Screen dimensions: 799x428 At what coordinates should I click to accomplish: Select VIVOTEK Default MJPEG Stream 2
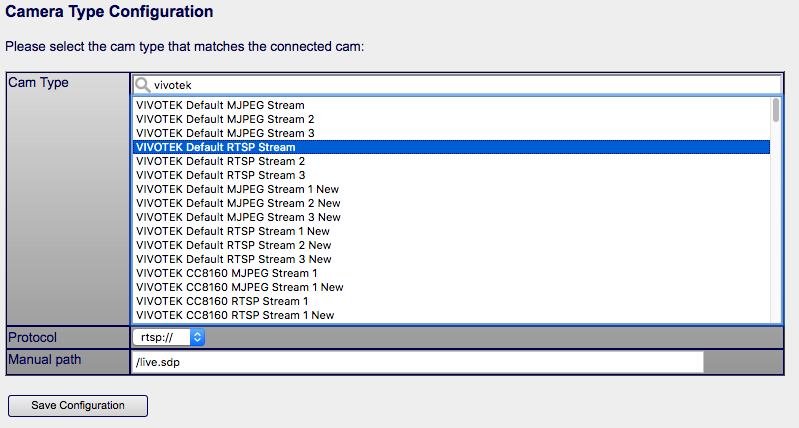(x=451, y=119)
